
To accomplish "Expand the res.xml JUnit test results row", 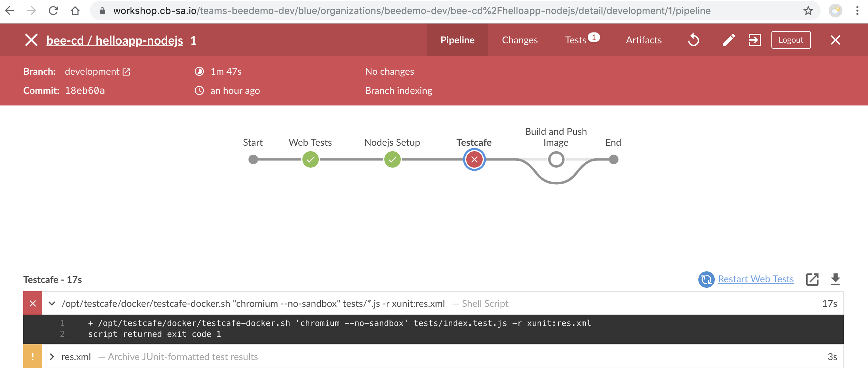I will pyautogui.click(x=52, y=356).
